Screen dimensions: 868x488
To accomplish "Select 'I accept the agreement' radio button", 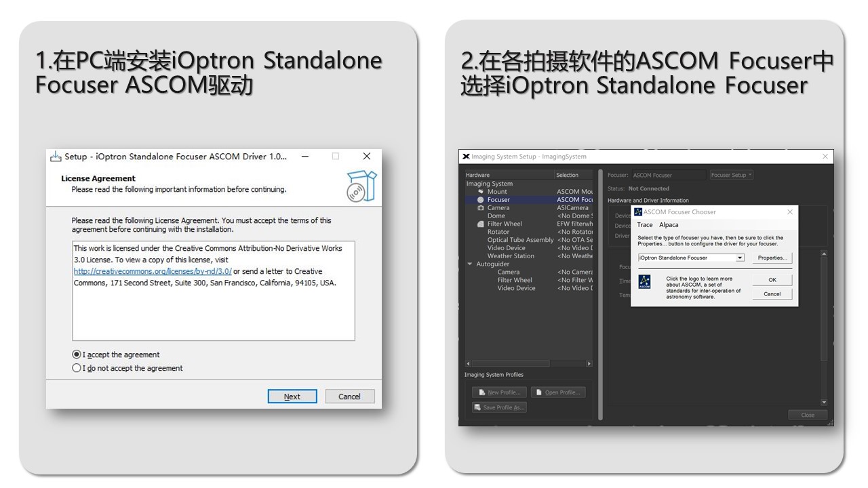I will [x=77, y=354].
